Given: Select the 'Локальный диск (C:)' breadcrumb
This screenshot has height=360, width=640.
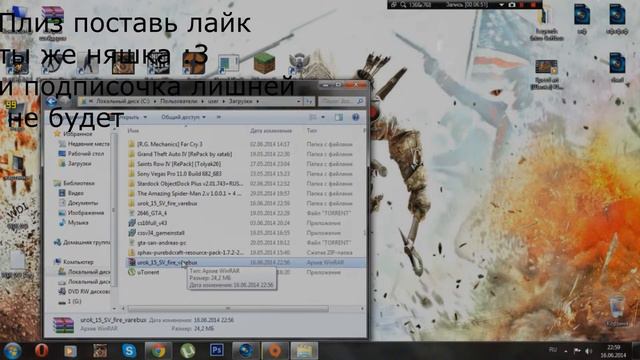Looking at the screenshot, I should 123,101.
